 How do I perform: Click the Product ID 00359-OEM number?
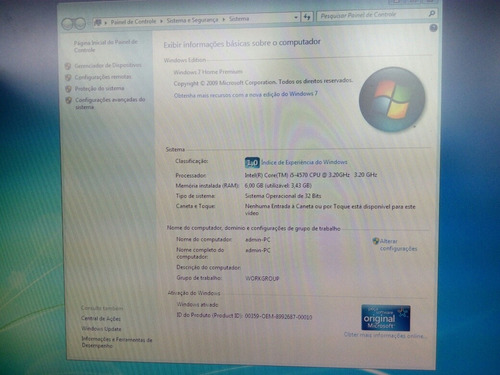[278, 317]
